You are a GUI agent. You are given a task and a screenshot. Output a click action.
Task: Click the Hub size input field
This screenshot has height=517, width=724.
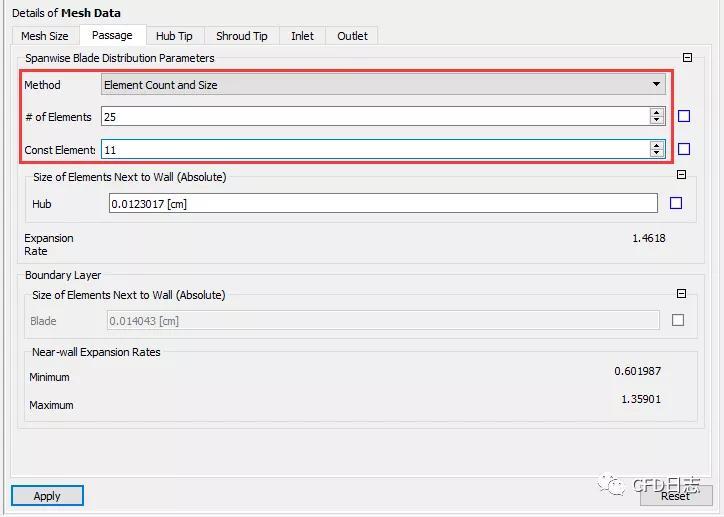pos(383,204)
